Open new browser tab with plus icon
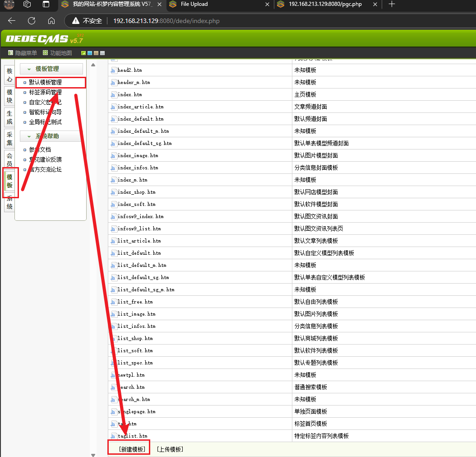The height and width of the screenshot is (457, 476). click(392, 5)
